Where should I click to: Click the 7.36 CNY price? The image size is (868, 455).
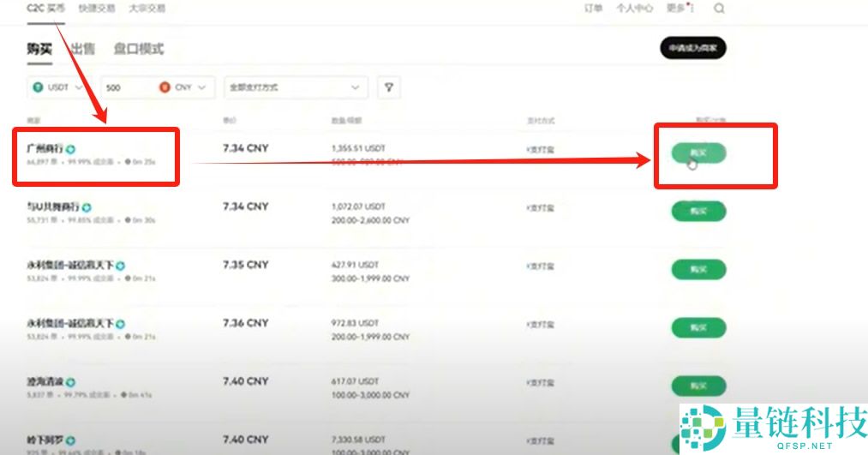click(246, 323)
